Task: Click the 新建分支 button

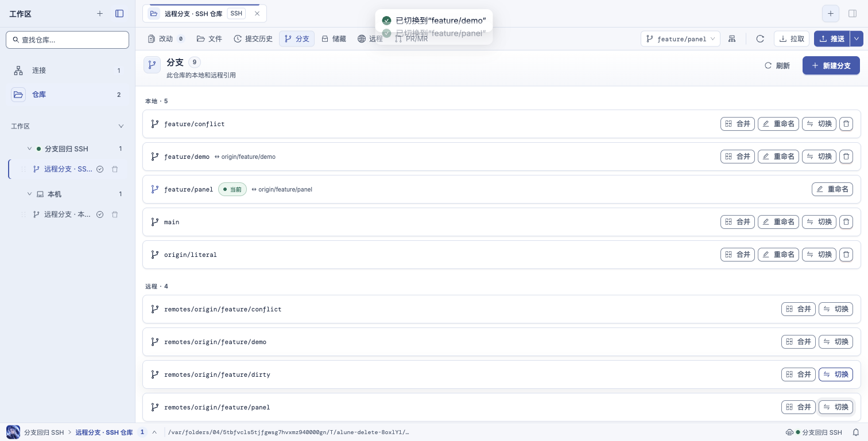Action: click(x=831, y=66)
